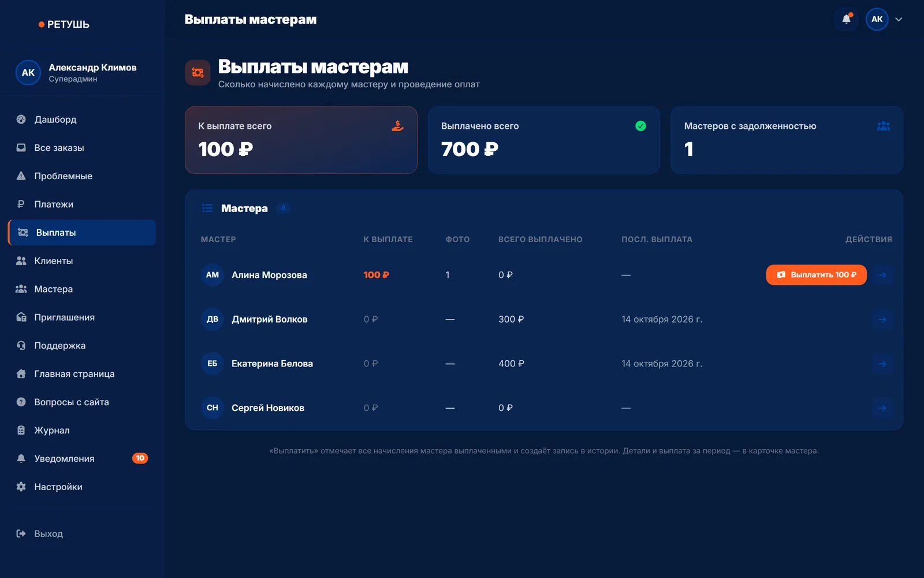This screenshot has width=924, height=578.
Task: Open Дмитрий Волков details arrow
Action: coord(882,320)
